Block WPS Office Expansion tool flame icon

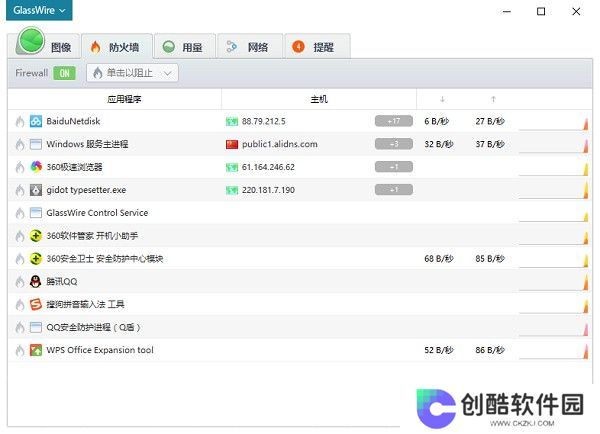20,351
